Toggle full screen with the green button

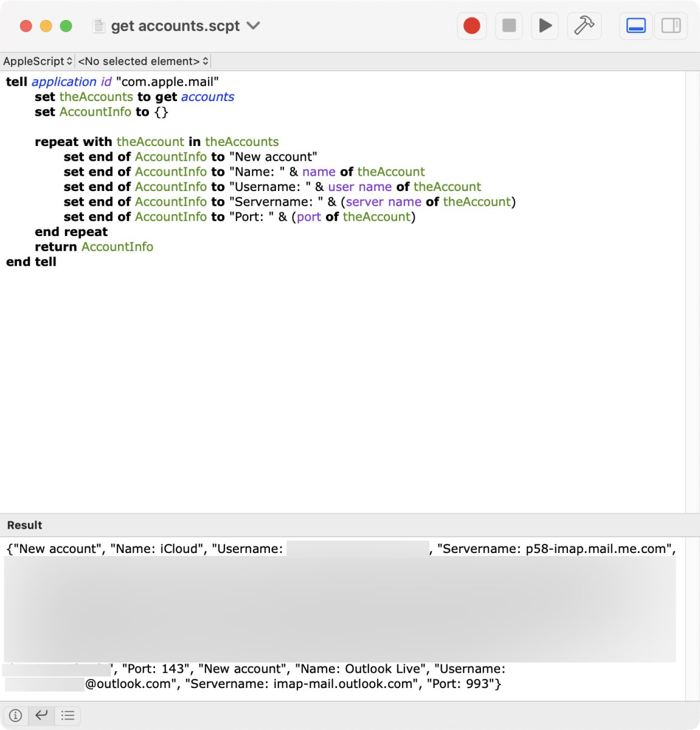(x=65, y=26)
